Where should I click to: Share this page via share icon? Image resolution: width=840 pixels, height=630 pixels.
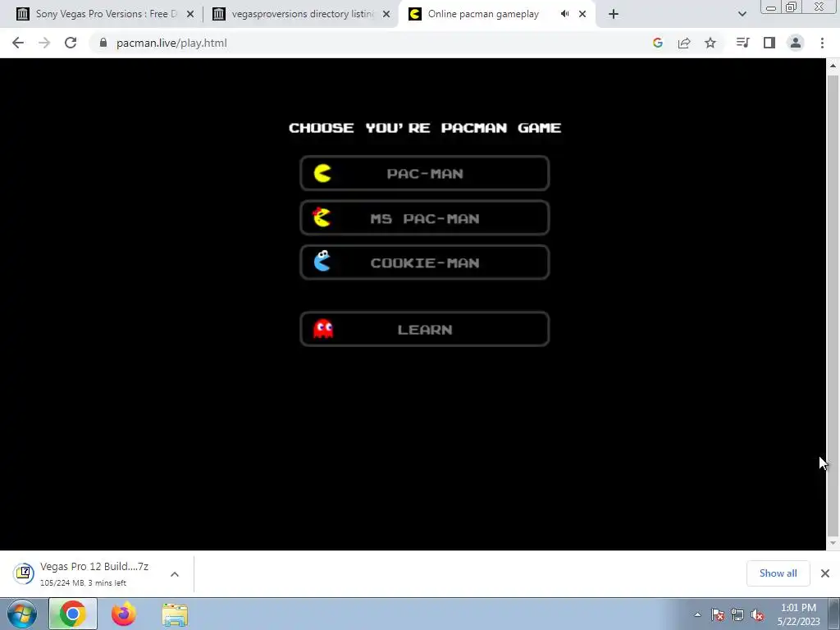click(684, 43)
